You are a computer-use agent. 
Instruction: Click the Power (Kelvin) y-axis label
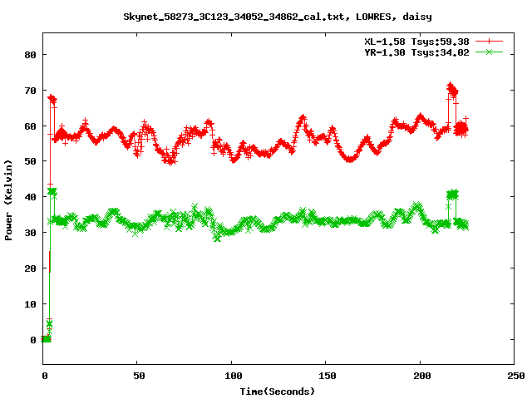(x=8, y=200)
